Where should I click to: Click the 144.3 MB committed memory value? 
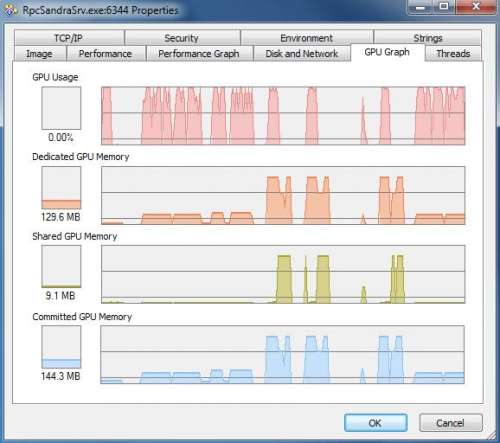pos(61,376)
